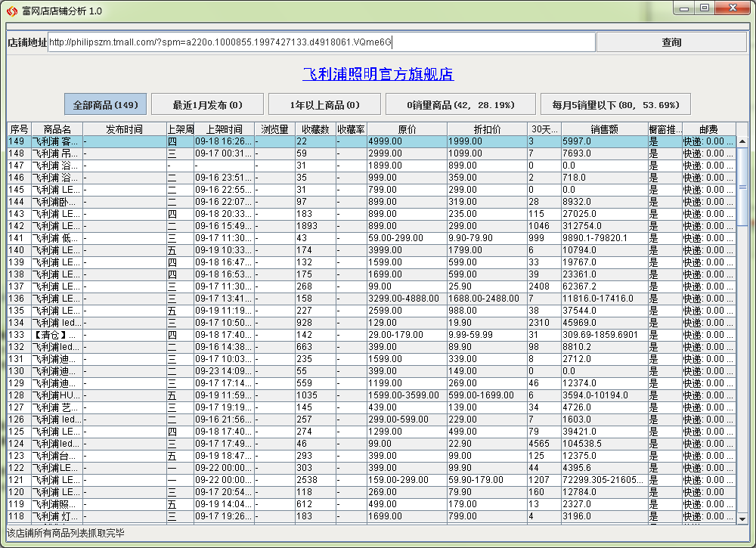Select row number 142 in the table

pos(302,226)
